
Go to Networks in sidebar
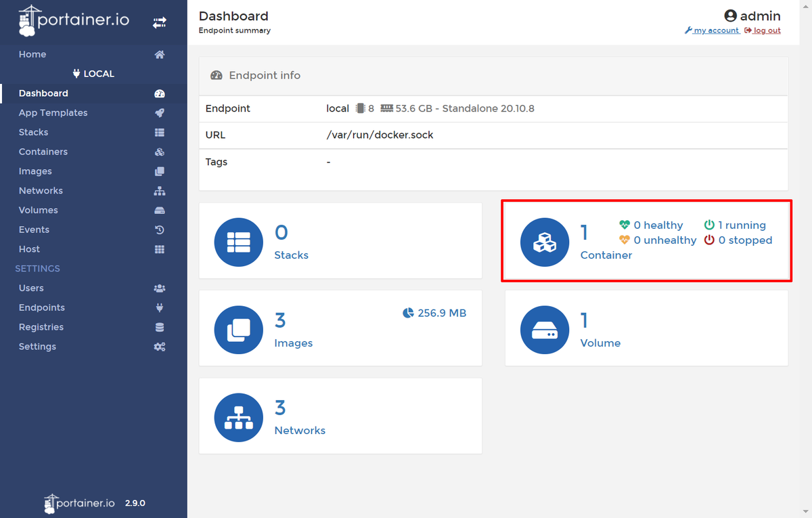41,191
